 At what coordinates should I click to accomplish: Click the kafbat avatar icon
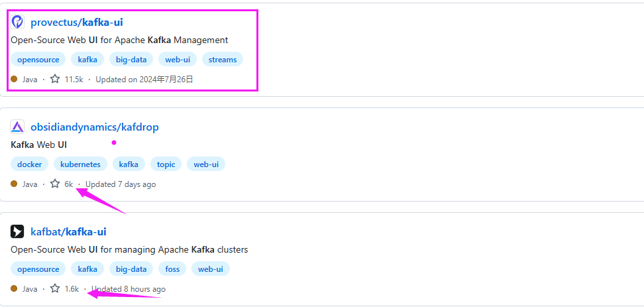point(17,231)
